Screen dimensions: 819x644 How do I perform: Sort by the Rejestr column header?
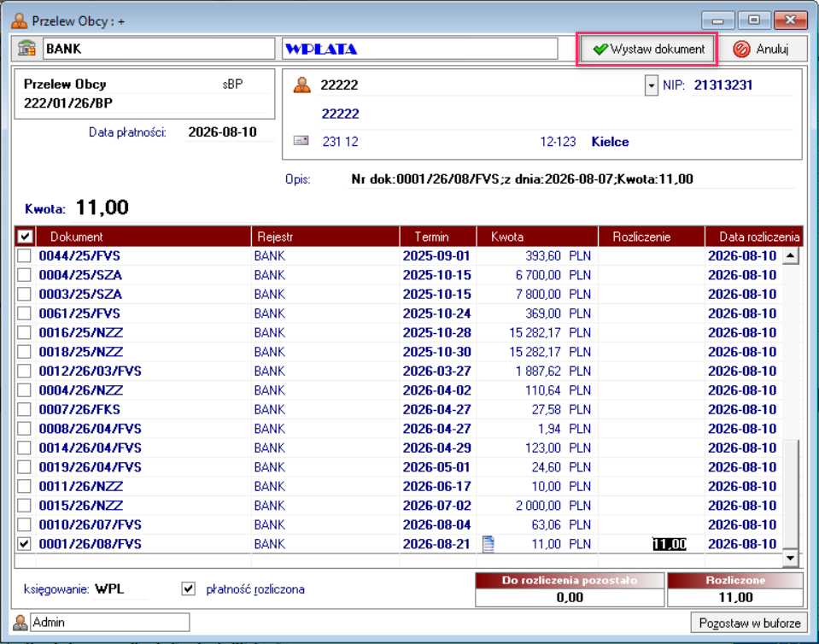pyautogui.click(x=325, y=237)
